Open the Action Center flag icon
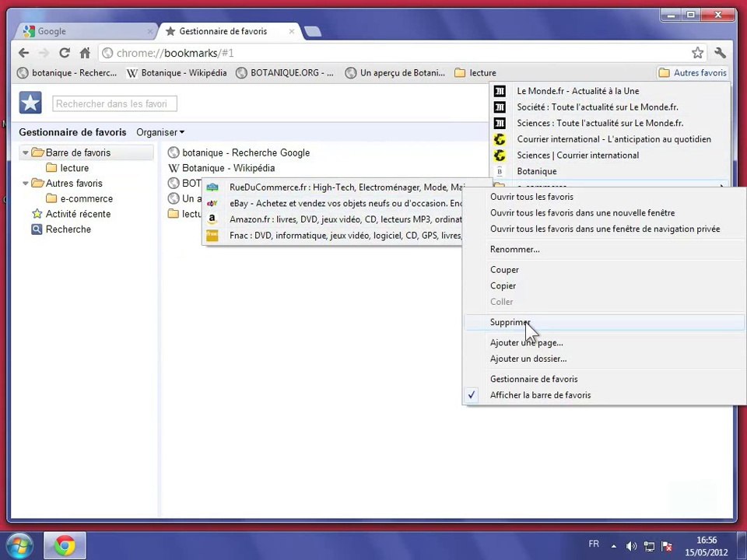The image size is (747, 560). (x=667, y=546)
